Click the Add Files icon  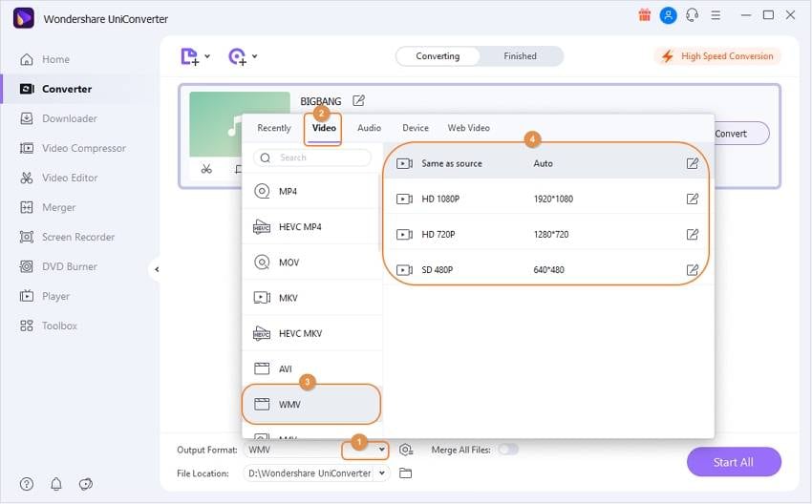[x=189, y=56]
